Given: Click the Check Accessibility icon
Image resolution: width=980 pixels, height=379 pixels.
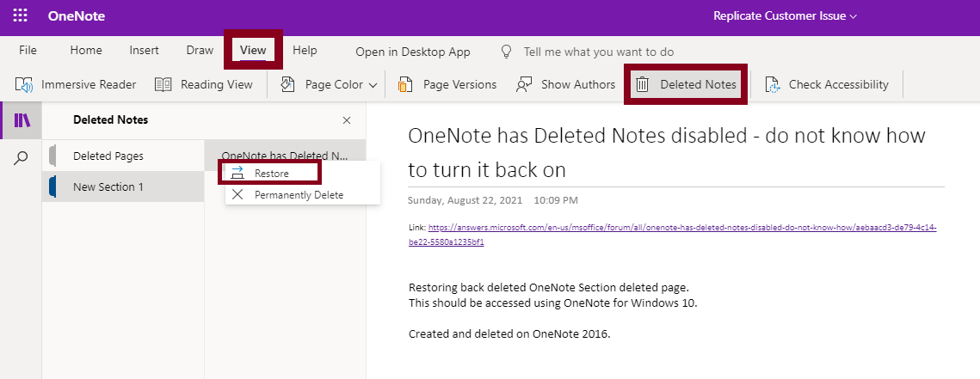Looking at the screenshot, I should [774, 85].
